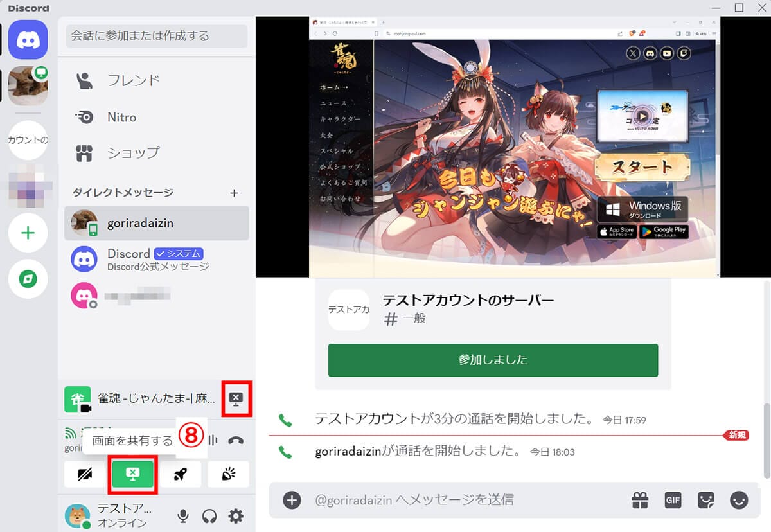Click the timestamp 今日 17:59
Screen dimensions: 771x532
[x=625, y=420]
